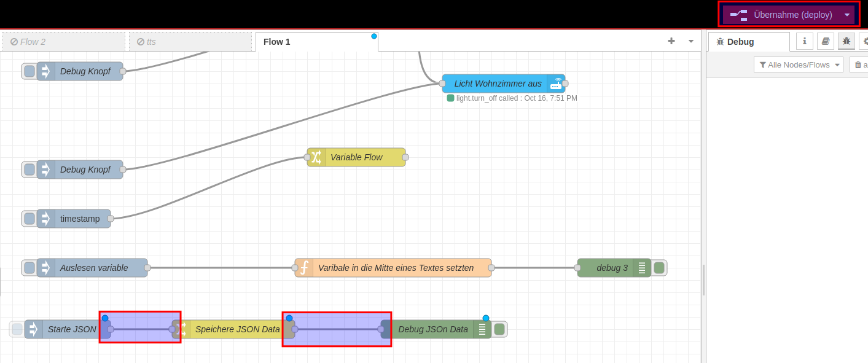The image size is (868, 363).
Task: Open the deploy options dropdown arrow
Action: [x=847, y=15]
